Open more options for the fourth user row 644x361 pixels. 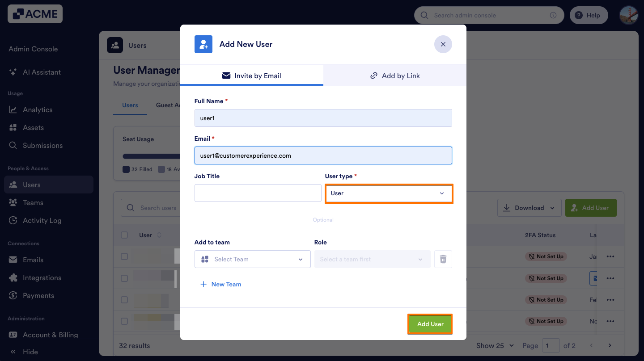(x=610, y=321)
